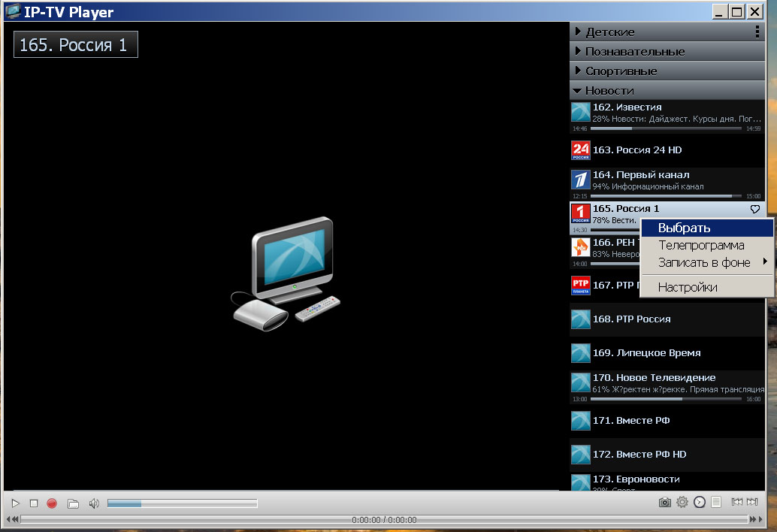Toggle the channel list panel icon
The height and width of the screenshot is (532, 777).
pyautogui.click(x=716, y=502)
